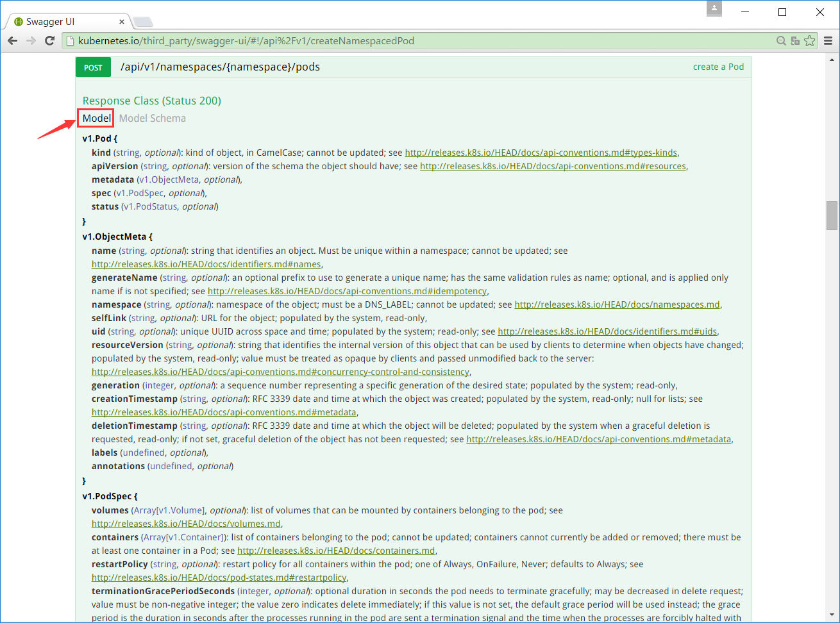Bookmark this page with the star icon

(810, 40)
